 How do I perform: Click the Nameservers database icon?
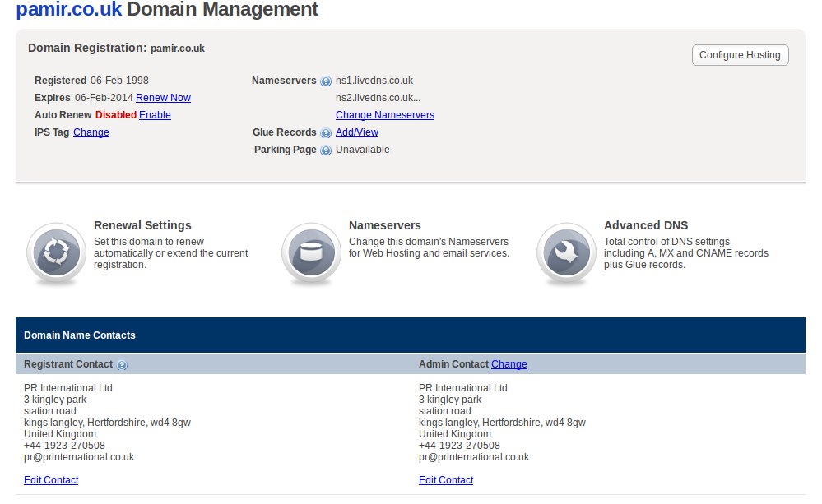pyautogui.click(x=311, y=253)
